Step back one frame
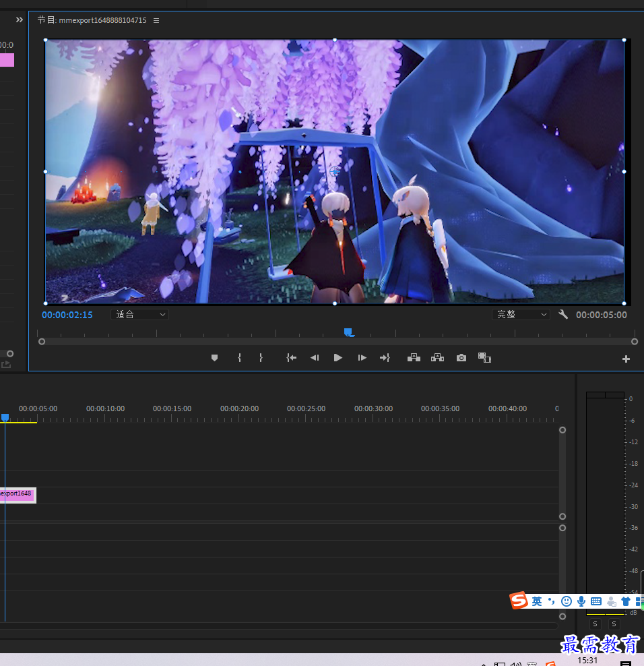The image size is (644, 666). click(315, 358)
